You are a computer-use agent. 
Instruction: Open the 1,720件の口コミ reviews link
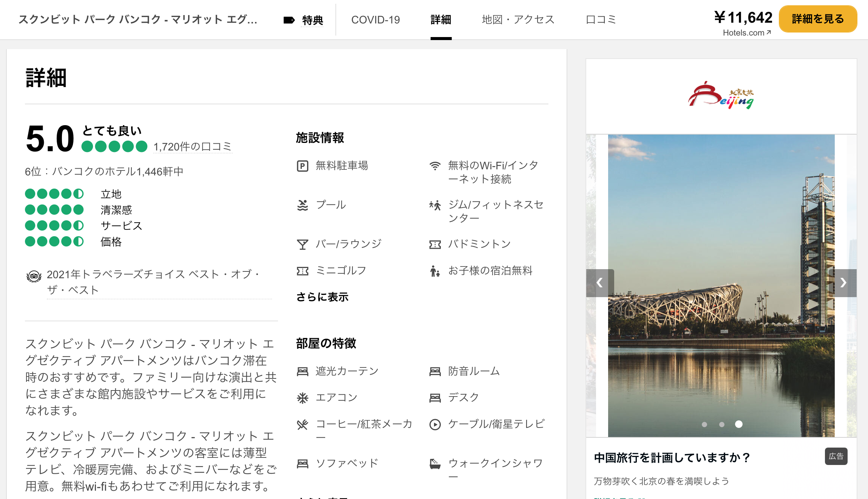192,147
